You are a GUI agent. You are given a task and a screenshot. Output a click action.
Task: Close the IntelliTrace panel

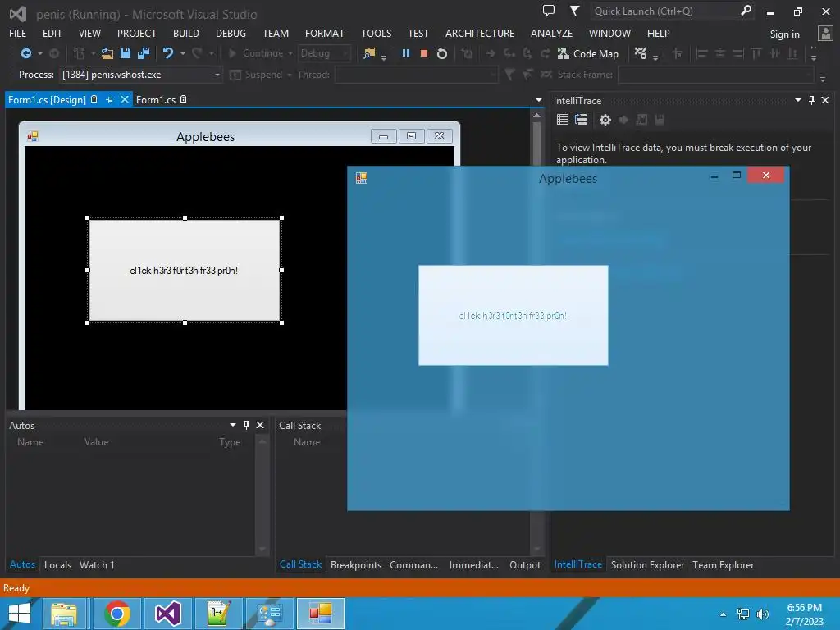825,100
